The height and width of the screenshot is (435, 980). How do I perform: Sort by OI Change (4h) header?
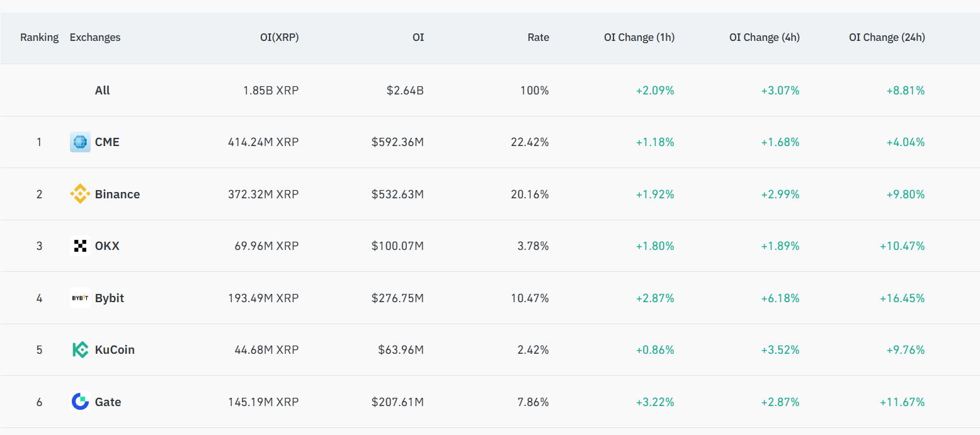coord(765,37)
